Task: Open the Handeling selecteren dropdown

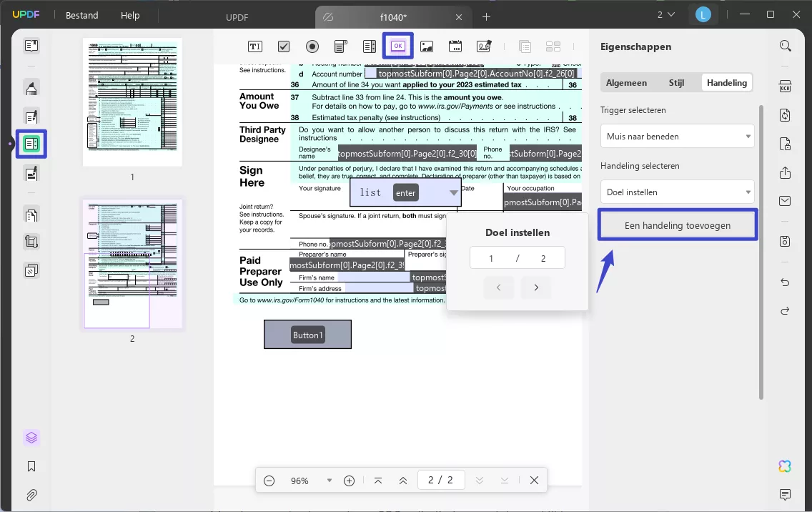Action: click(678, 192)
